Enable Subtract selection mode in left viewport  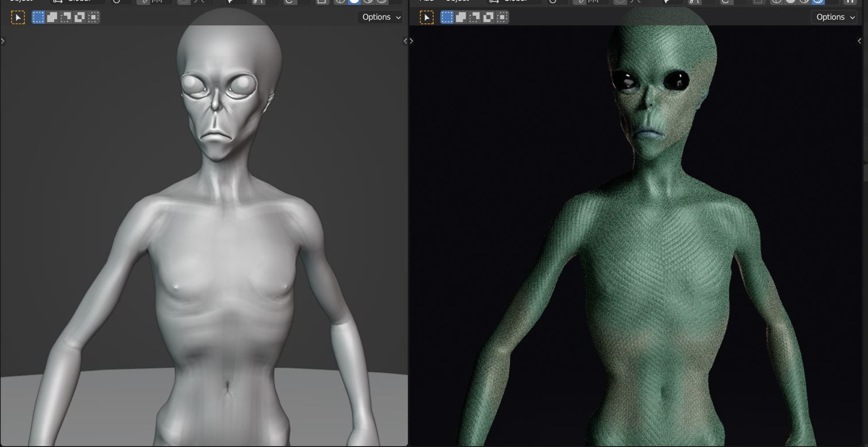pyautogui.click(x=66, y=17)
